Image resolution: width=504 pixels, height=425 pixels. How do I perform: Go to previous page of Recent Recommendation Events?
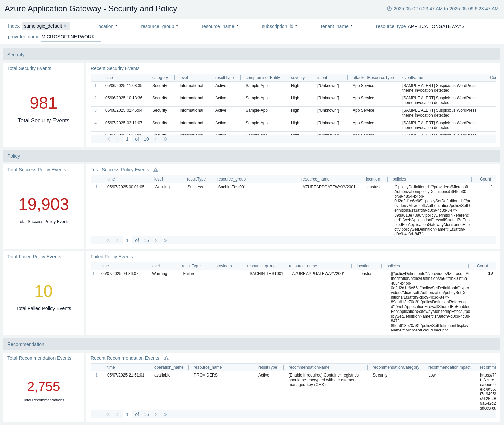(117, 414)
